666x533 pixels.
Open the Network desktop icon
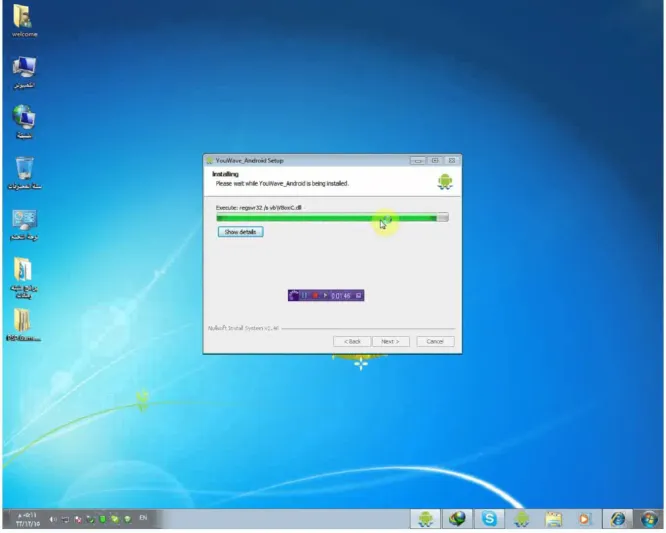point(24,118)
